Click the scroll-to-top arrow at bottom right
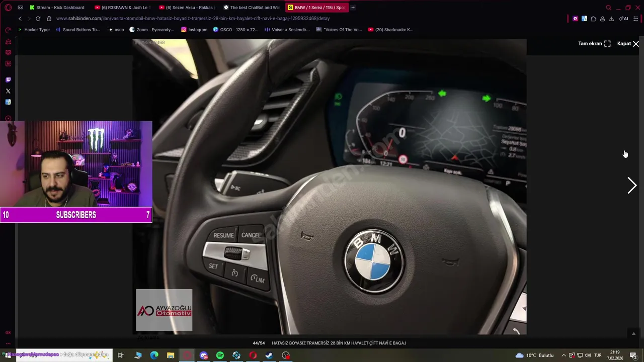The width and height of the screenshot is (644, 362). point(633,333)
